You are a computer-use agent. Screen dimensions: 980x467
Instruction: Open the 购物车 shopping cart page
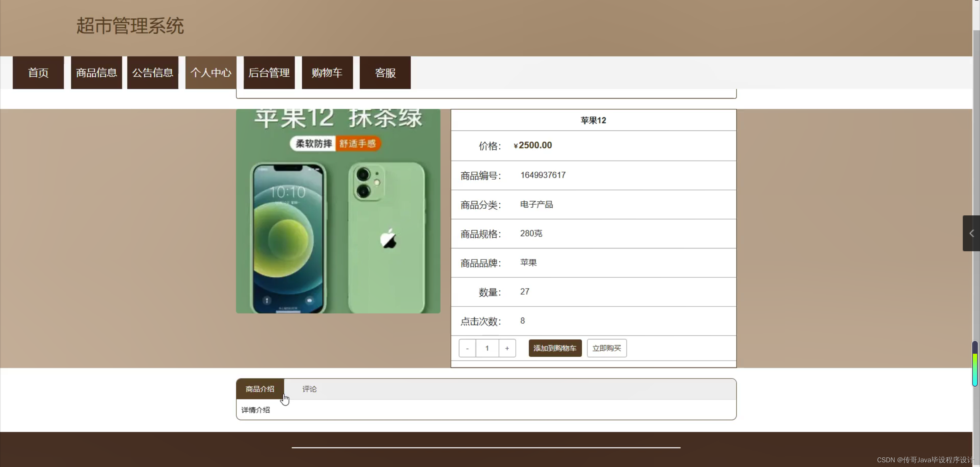[x=327, y=73]
